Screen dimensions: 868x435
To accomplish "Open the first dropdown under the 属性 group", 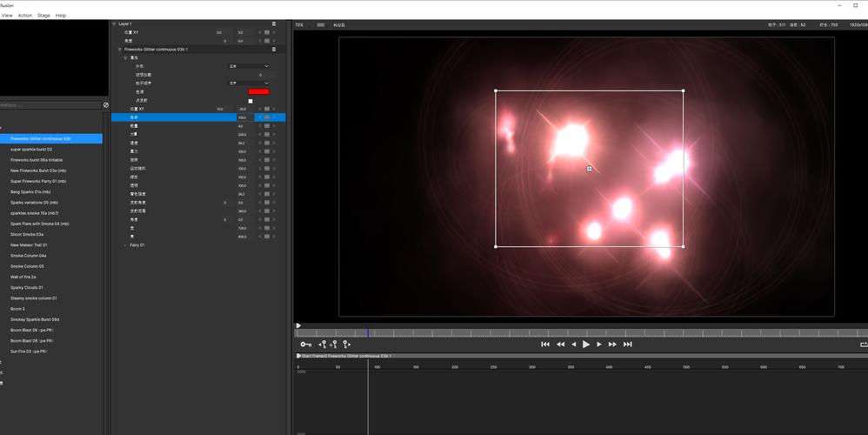I will (x=249, y=66).
